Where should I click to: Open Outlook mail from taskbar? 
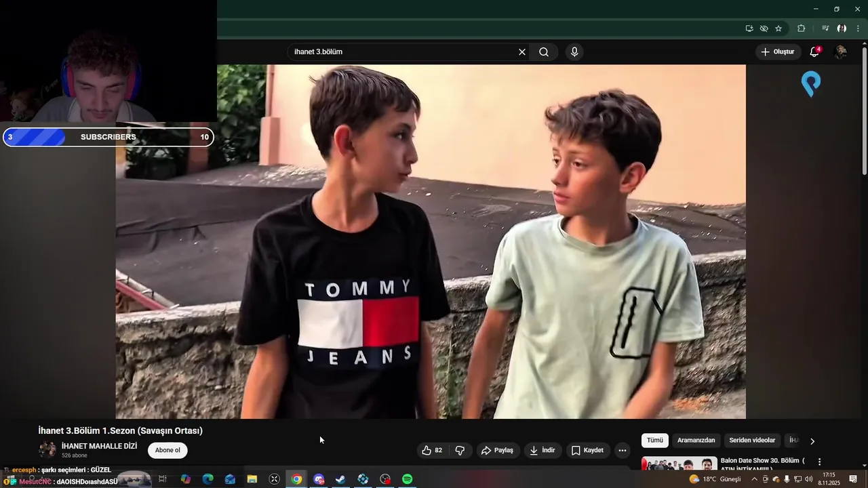(x=230, y=479)
